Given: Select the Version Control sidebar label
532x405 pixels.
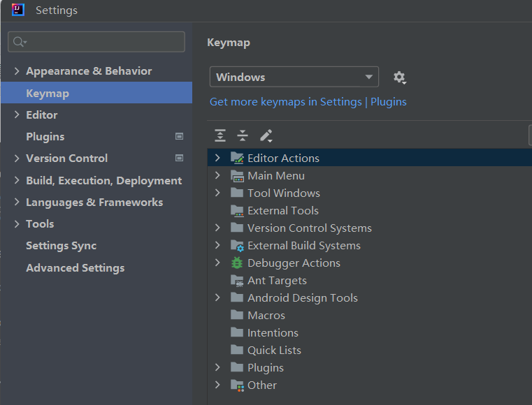Looking at the screenshot, I should pyautogui.click(x=67, y=159).
